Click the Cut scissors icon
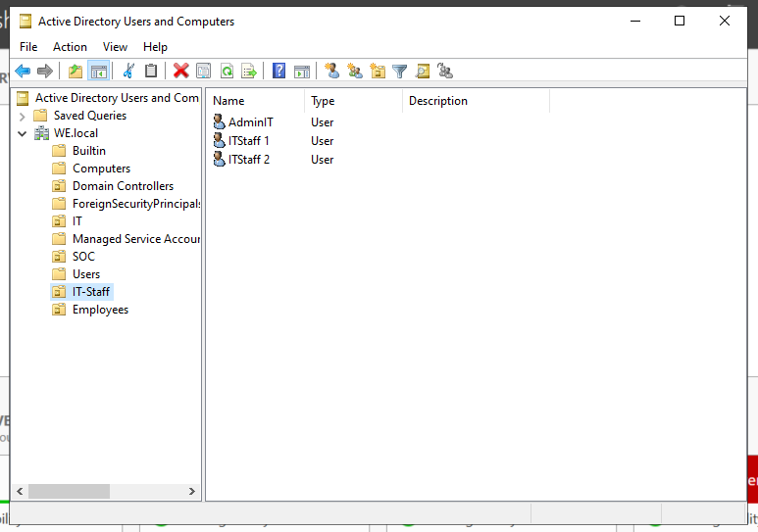 pos(128,71)
